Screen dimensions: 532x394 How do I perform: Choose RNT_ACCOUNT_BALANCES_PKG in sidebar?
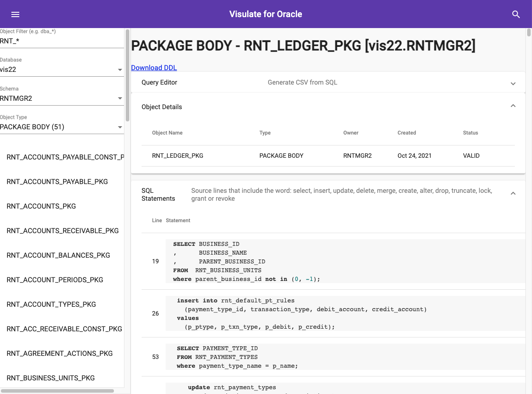[x=58, y=255]
